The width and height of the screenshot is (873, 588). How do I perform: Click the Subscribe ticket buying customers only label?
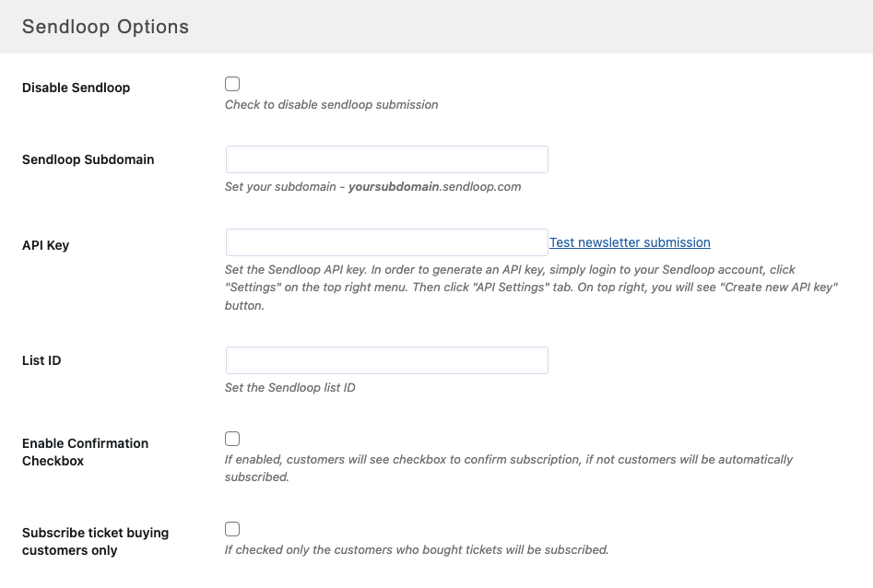[x=95, y=541]
